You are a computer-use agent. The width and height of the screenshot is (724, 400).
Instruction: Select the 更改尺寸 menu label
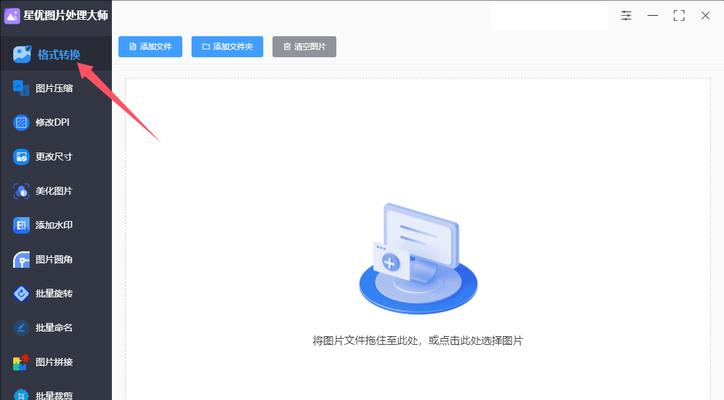54,157
